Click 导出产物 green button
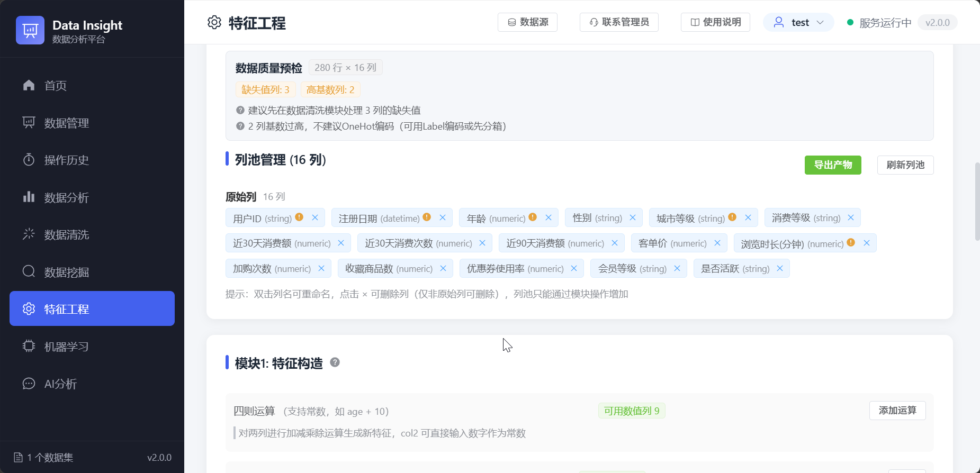This screenshot has width=980, height=473. [833, 165]
